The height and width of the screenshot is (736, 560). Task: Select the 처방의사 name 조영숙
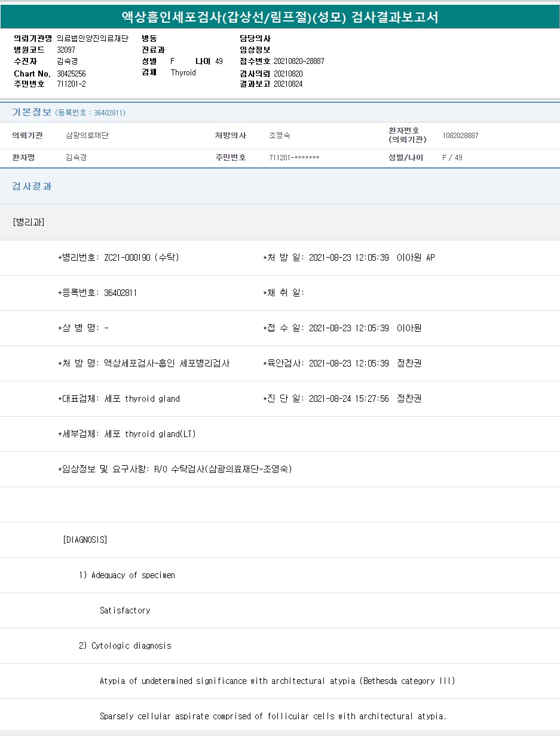[279, 136]
